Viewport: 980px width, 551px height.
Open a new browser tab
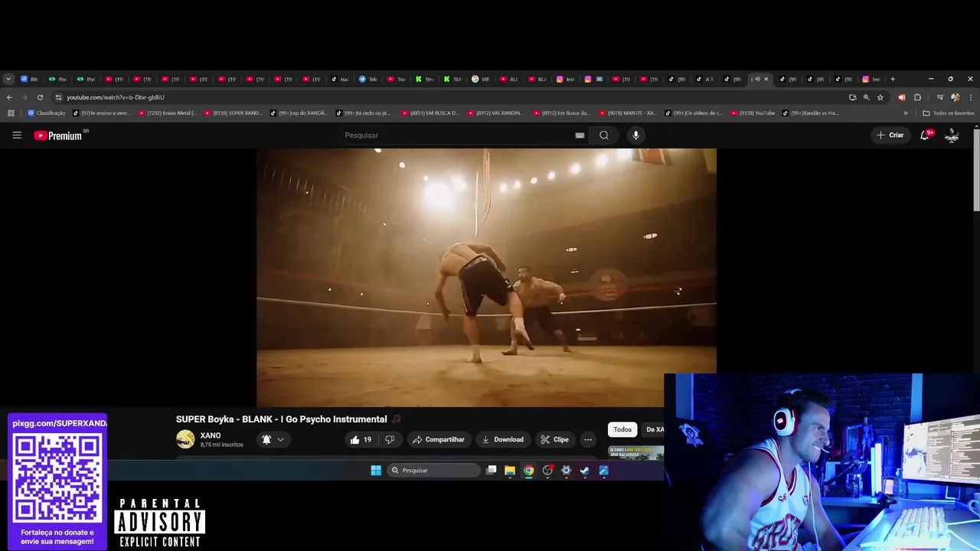click(x=892, y=79)
